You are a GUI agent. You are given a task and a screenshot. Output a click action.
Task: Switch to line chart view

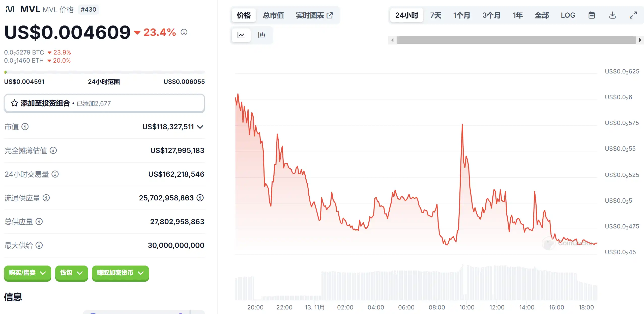click(x=241, y=35)
